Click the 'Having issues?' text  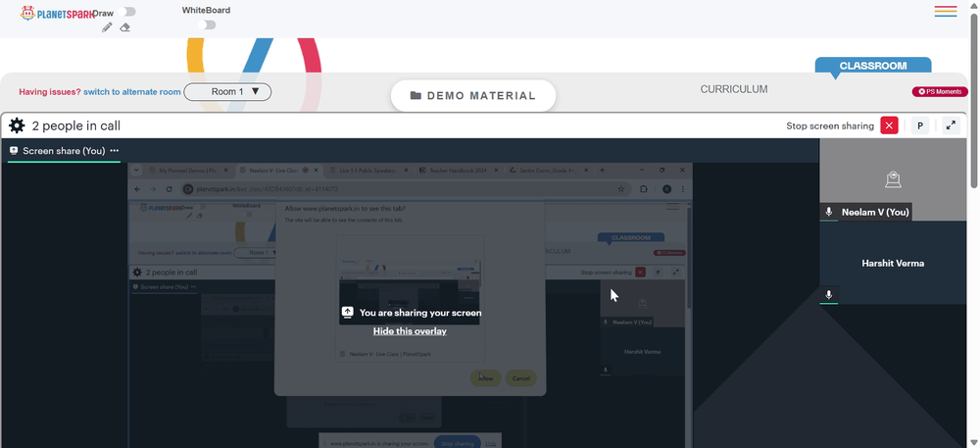50,92
